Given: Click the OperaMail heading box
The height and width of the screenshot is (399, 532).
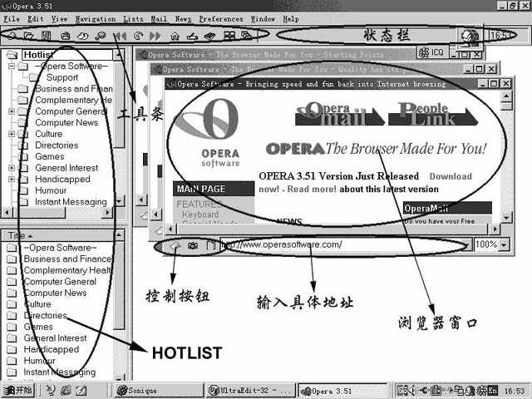Looking at the screenshot, I should coord(447,208).
